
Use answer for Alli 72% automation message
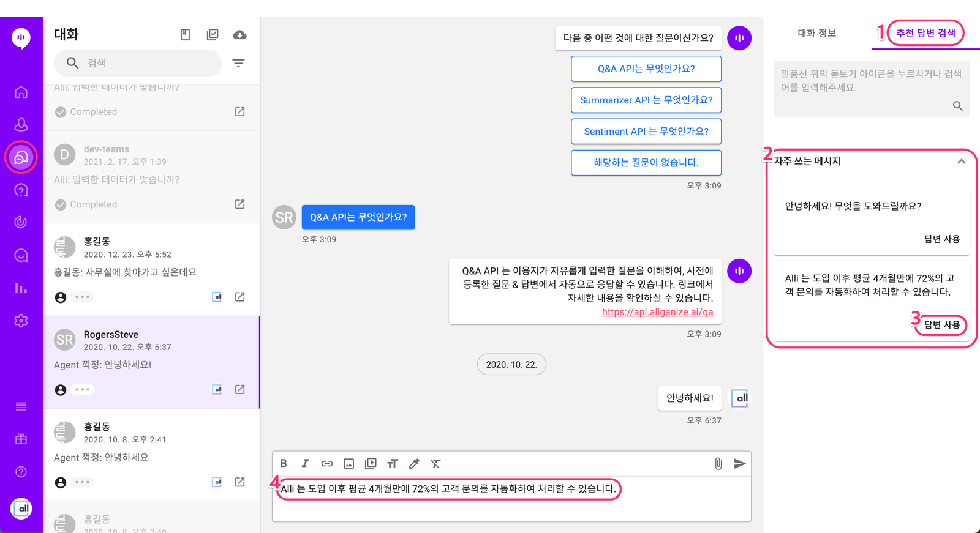[x=941, y=324]
